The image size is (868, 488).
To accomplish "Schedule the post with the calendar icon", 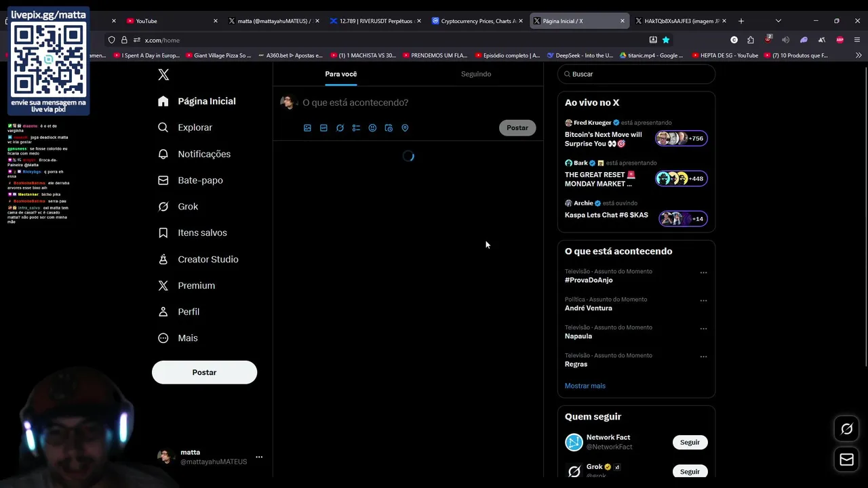I will click(x=389, y=127).
